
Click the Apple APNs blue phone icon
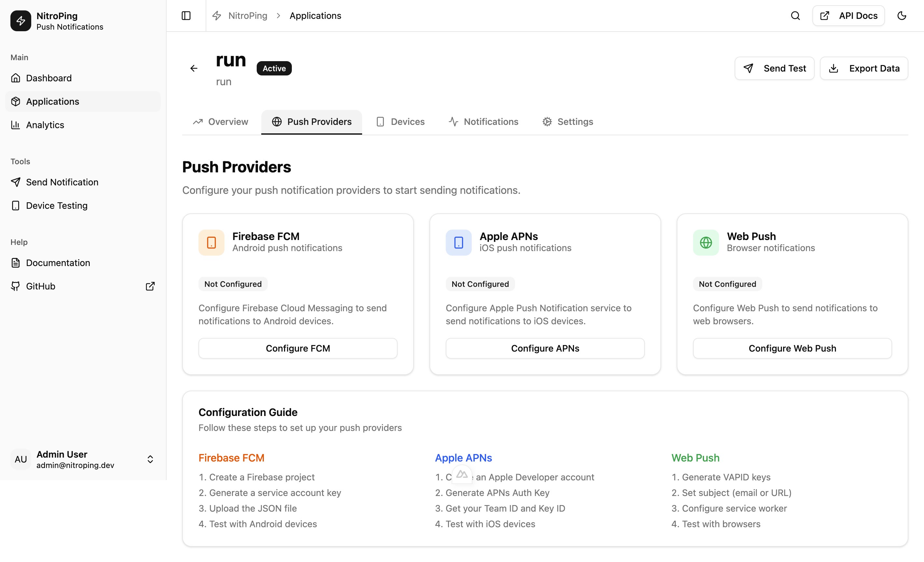click(459, 243)
